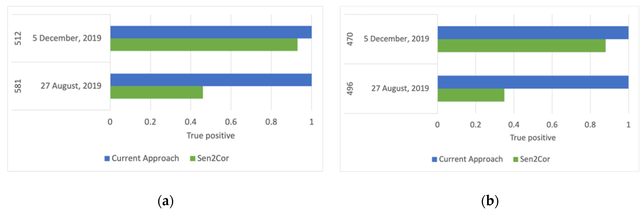Click the blue bar in the 581 row

point(211,80)
